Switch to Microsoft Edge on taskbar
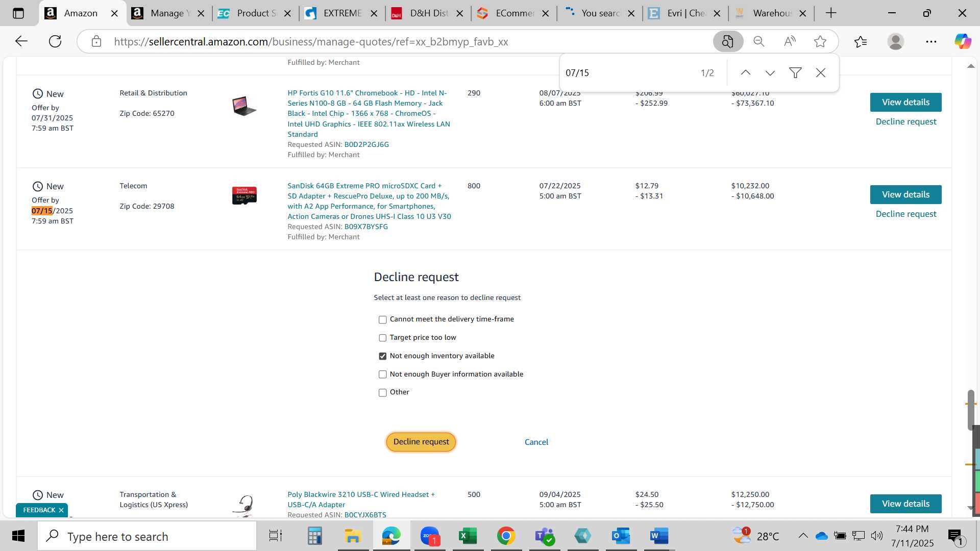Viewport: 980px width, 551px height. (x=391, y=536)
